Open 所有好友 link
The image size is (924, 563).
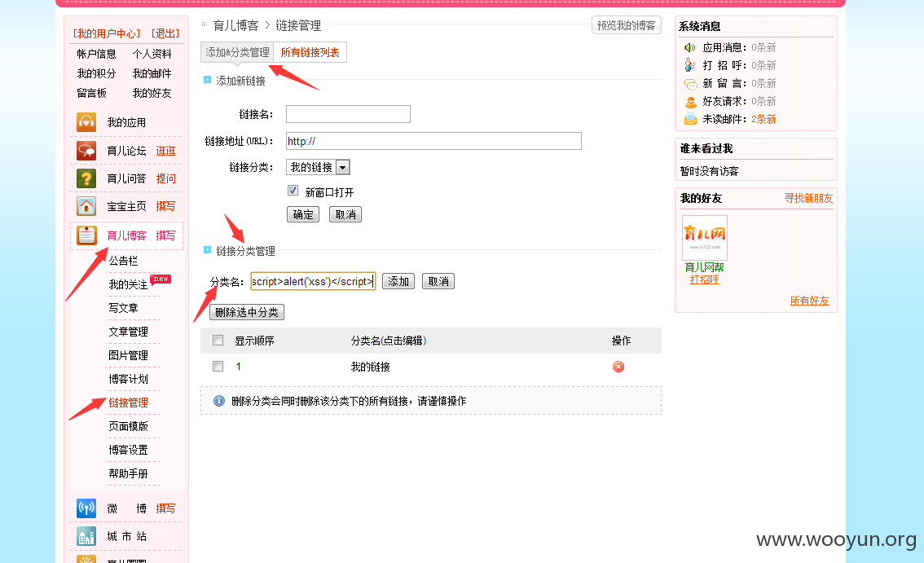(809, 301)
